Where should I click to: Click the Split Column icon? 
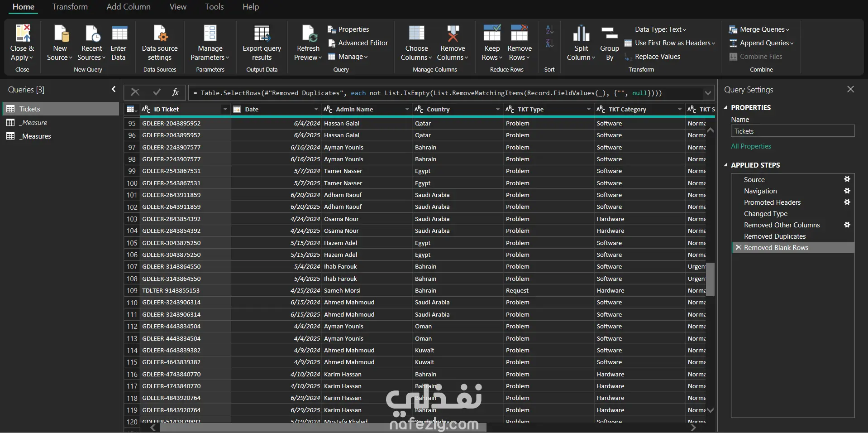pos(581,33)
